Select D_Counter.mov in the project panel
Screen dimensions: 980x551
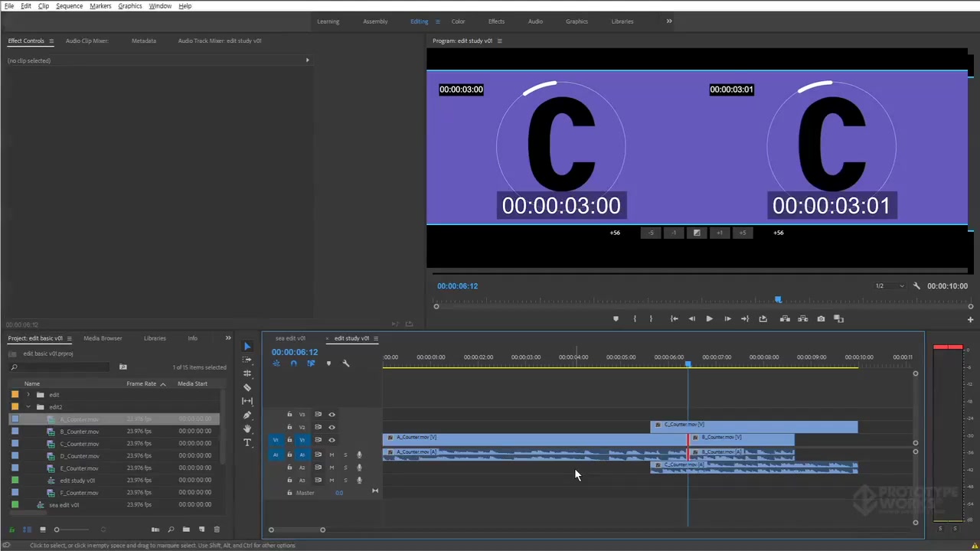[80, 456]
